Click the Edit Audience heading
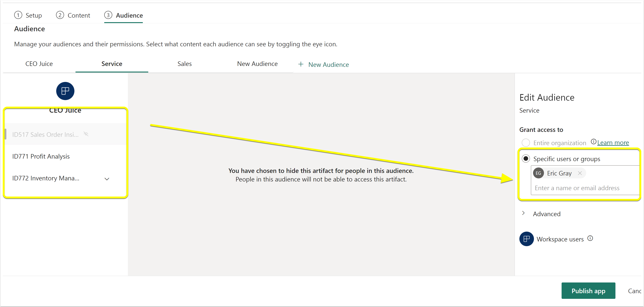Viewport: 644px width, 307px height. tap(547, 97)
